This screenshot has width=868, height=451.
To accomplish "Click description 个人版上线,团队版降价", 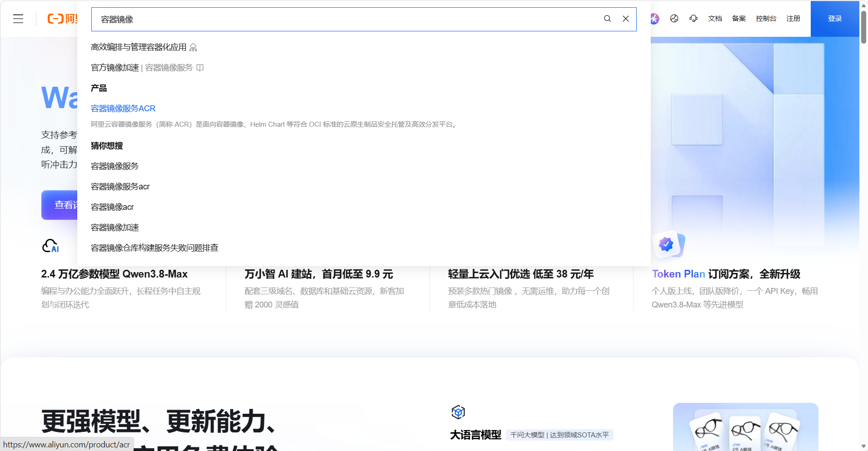I will (x=735, y=298).
